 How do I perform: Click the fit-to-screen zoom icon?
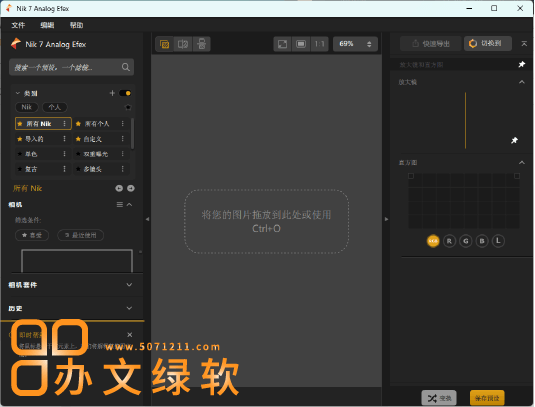point(283,44)
